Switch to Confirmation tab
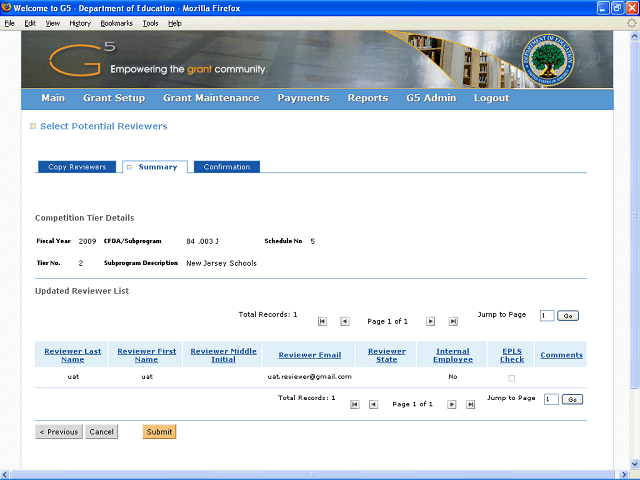The image size is (640, 480). coord(227,167)
